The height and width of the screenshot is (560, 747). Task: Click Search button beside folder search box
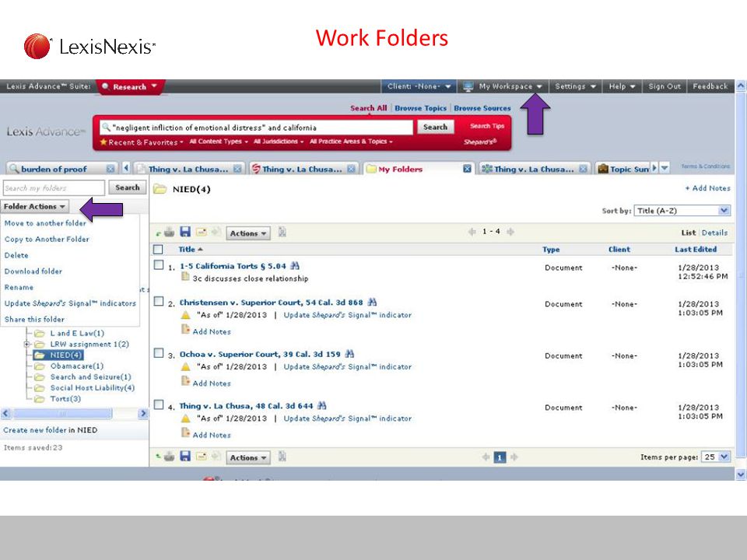[127, 187]
